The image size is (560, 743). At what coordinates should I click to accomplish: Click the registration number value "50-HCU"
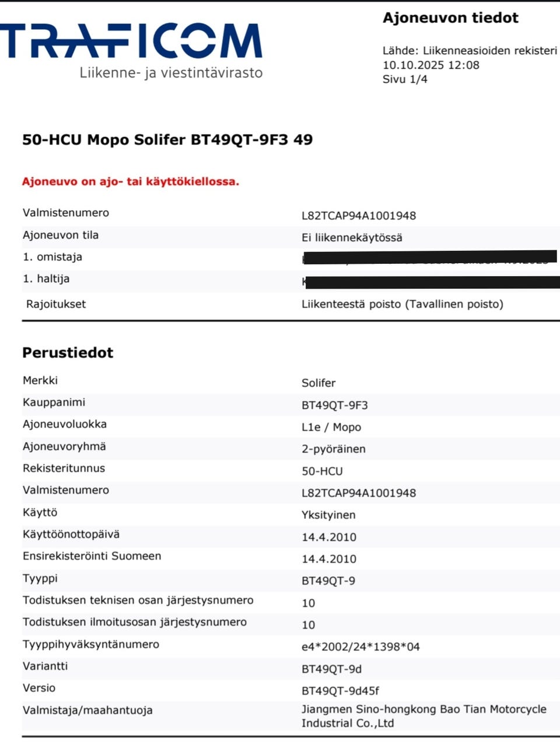322,471
